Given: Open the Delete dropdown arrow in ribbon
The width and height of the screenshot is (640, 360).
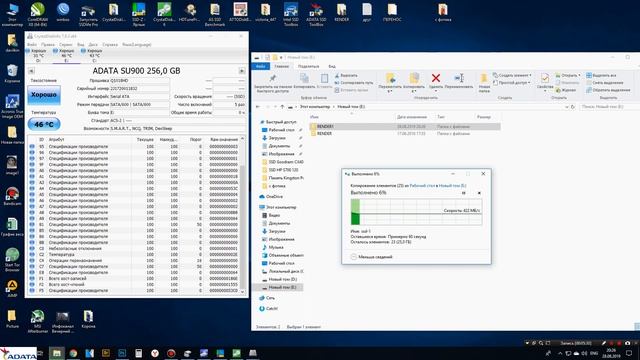Looking at the screenshot, I should tap(436, 91).
